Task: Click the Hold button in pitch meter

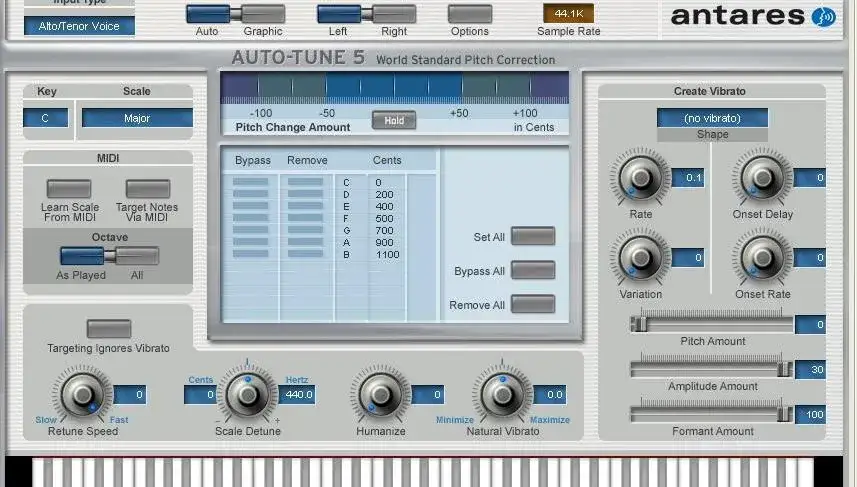Action: click(394, 120)
